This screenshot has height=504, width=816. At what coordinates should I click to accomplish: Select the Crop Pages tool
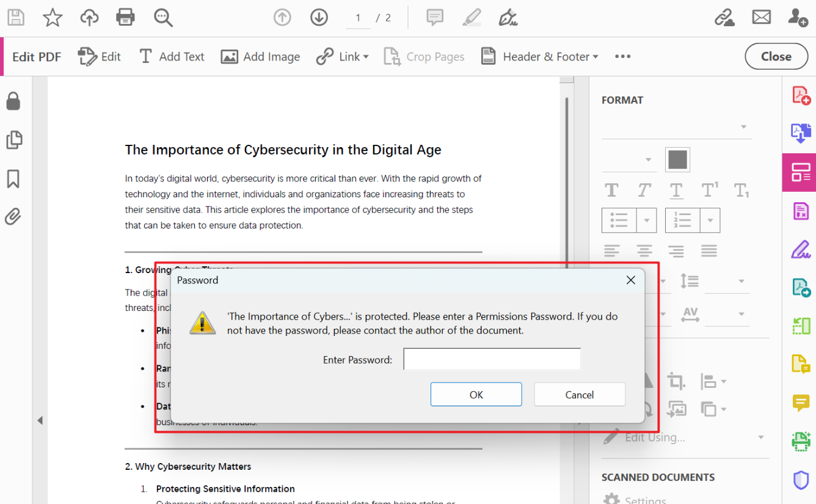click(424, 57)
